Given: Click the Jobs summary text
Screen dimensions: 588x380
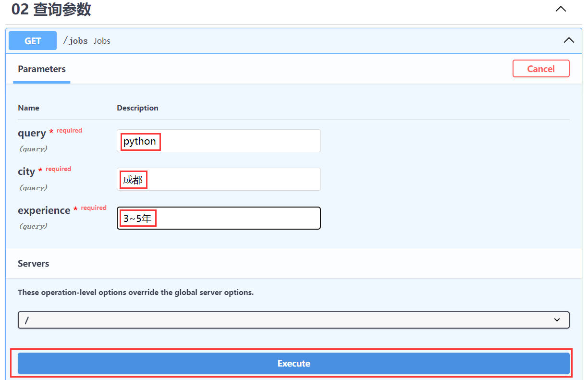Looking at the screenshot, I should click(102, 41).
